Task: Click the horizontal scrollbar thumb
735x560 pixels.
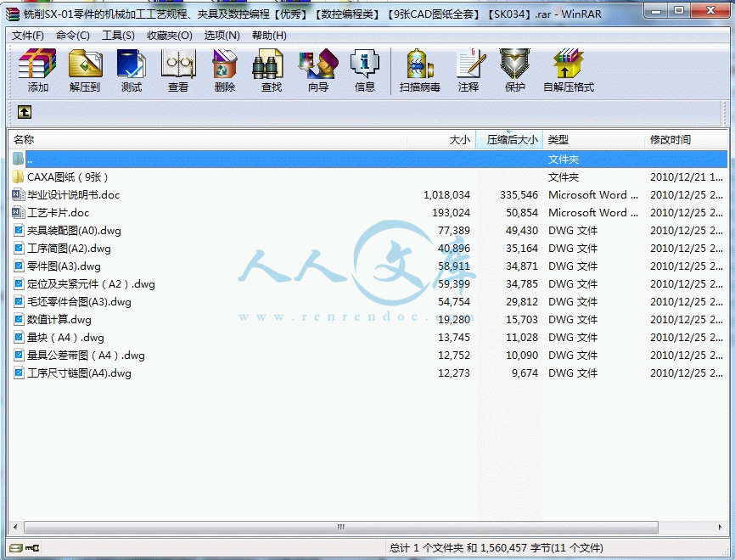Action: pyautogui.click(x=341, y=527)
